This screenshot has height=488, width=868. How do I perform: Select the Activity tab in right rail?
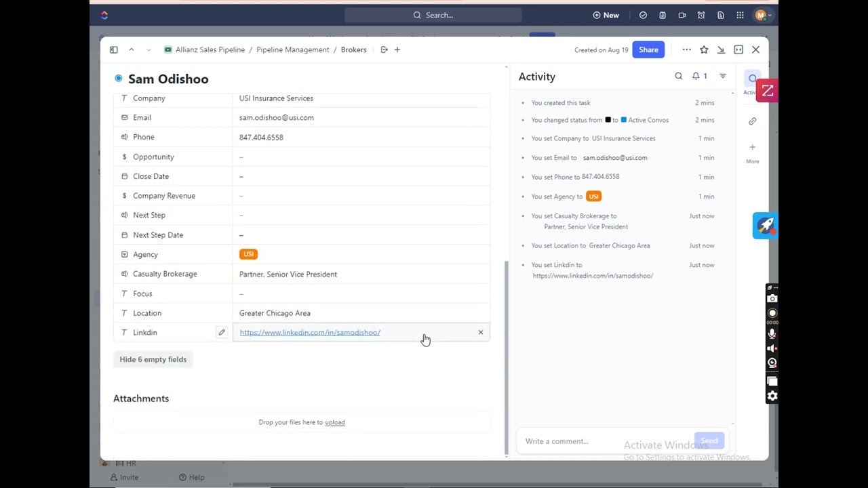[x=752, y=83]
